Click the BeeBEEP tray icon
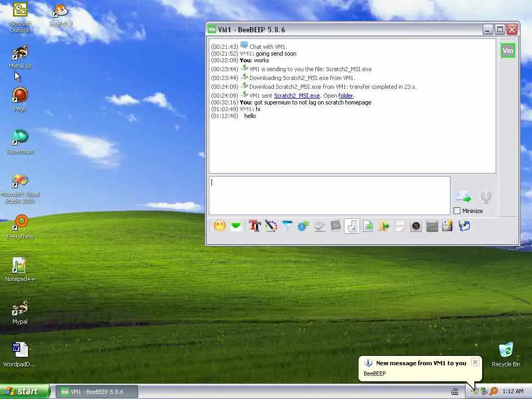Viewport: 532px width, 399px height. [475, 391]
